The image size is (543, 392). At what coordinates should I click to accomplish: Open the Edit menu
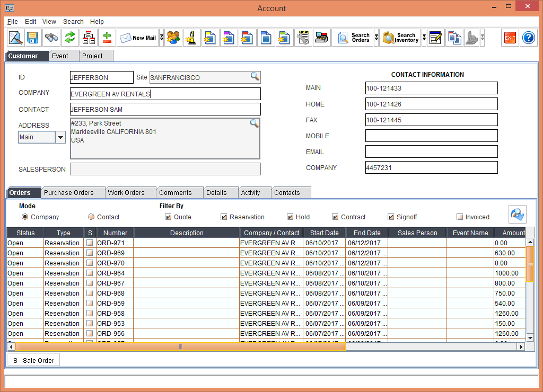(x=31, y=22)
